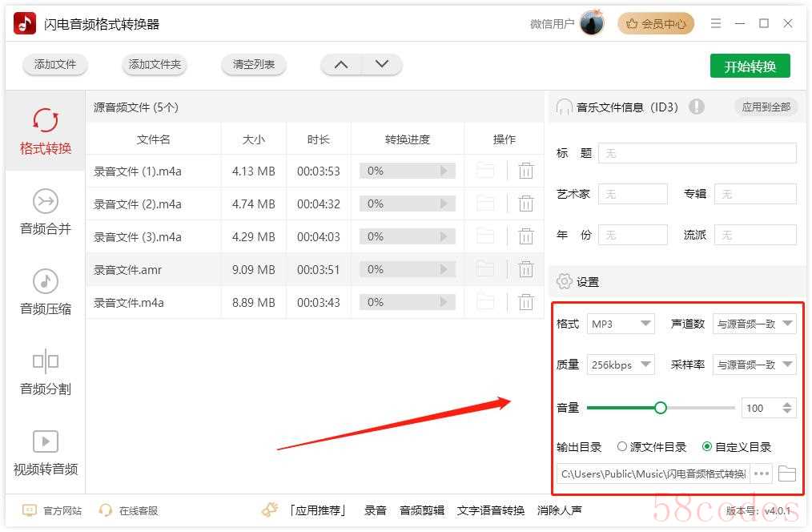
Task: Remove 录音文件 (2).m4a via its trash icon
Action: 525,204
